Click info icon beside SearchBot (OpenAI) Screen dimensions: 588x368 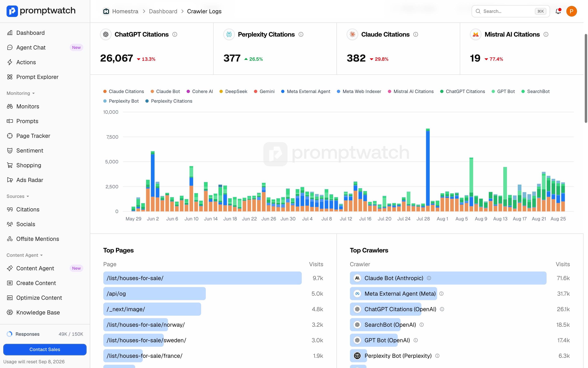[x=422, y=325]
